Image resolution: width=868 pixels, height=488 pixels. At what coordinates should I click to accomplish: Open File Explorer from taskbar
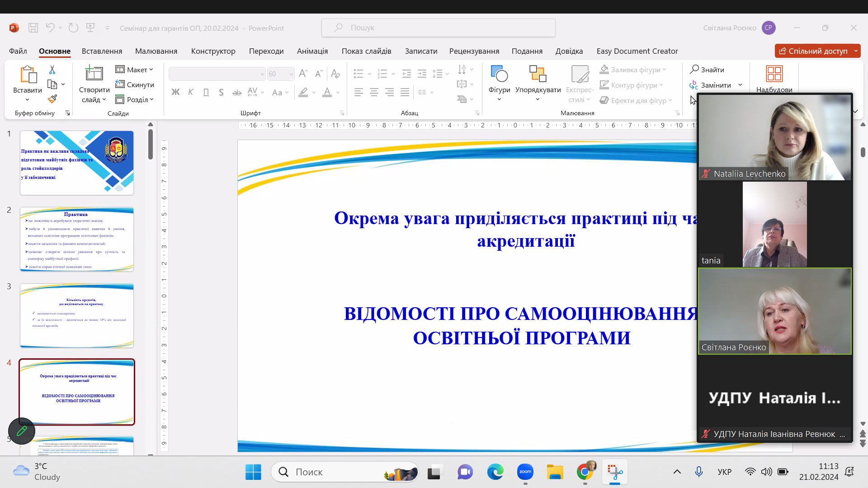(555, 472)
